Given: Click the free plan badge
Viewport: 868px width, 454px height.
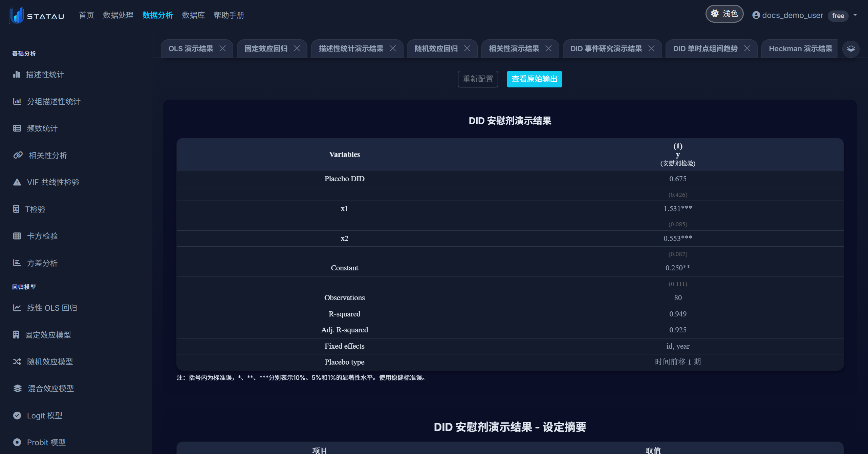Looking at the screenshot, I should click(838, 16).
